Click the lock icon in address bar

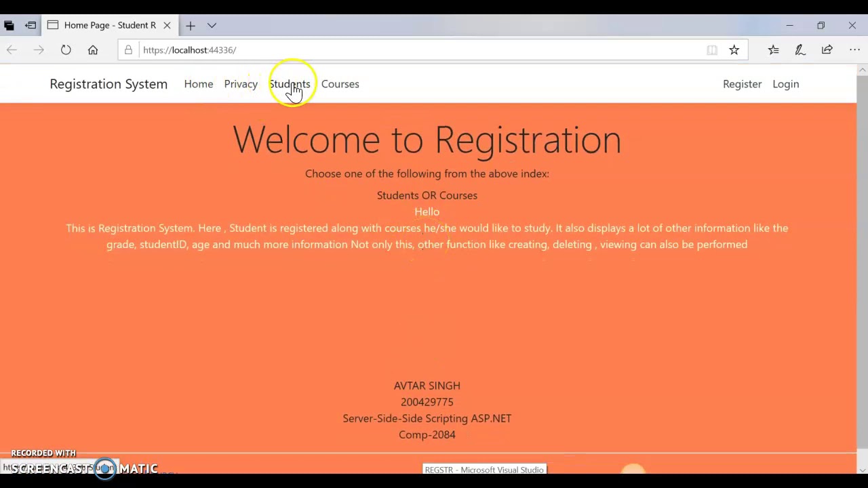tap(128, 50)
